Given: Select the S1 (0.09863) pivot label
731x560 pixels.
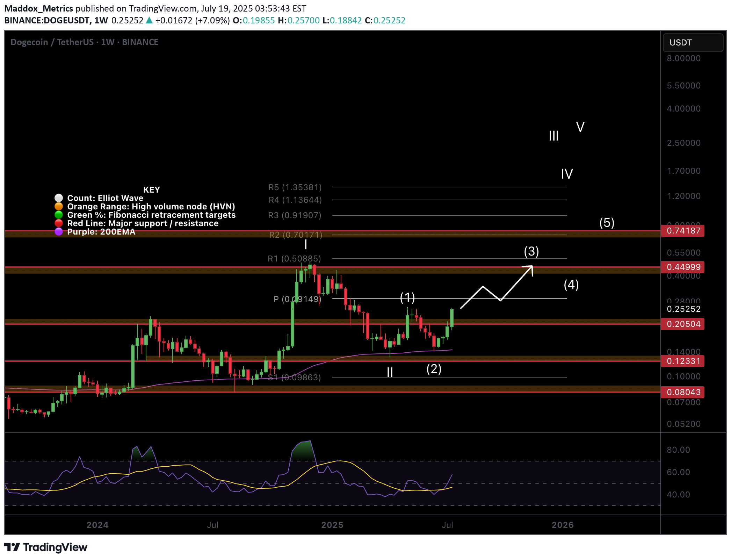Looking at the screenshot, I should click(294, 378).
